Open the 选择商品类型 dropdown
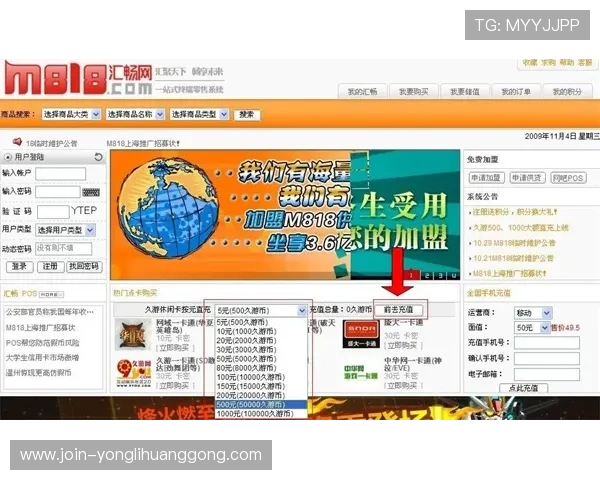Image resolution: width=600 pixels, height=480 pixels. (x=199, y=114)
